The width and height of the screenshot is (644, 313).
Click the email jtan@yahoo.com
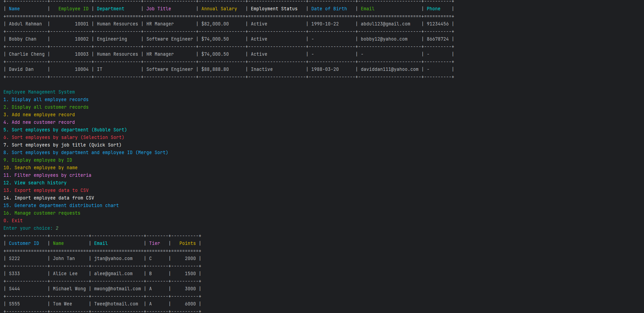tap(113, 258)
